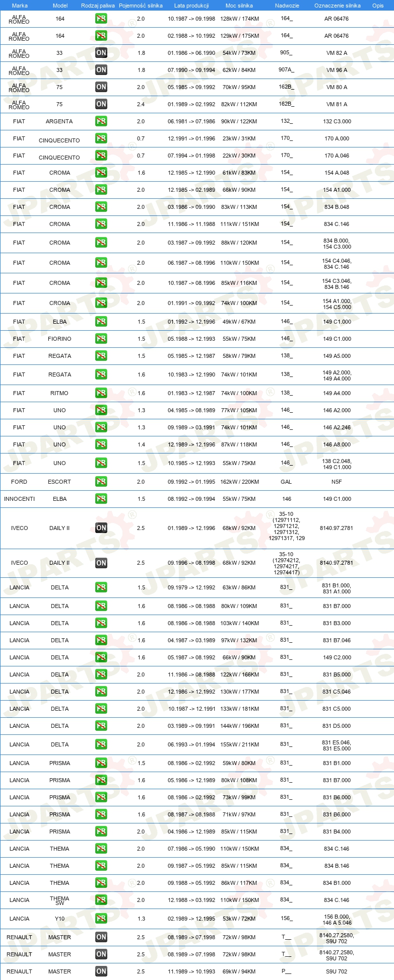The width and height of the screenshot is (394, 980).
Task: Click diesel ON icon in Iveco Daily II 09.1996 row
Action: pyautogui.click(x=101, y=563)
